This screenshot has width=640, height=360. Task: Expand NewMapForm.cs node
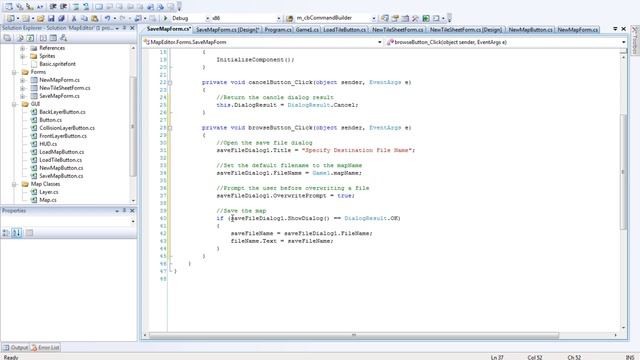pyautogui.click(x=23, y=80)
